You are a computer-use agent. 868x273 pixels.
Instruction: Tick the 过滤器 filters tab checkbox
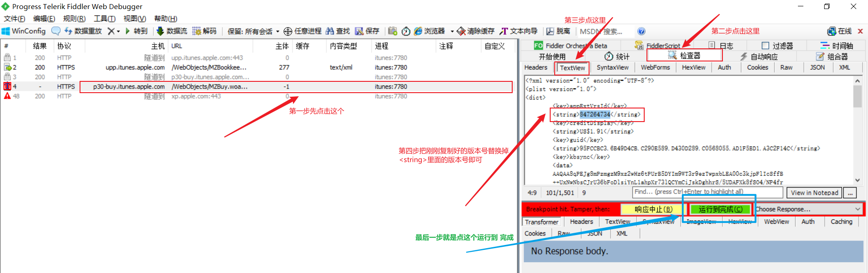[765, 46]
